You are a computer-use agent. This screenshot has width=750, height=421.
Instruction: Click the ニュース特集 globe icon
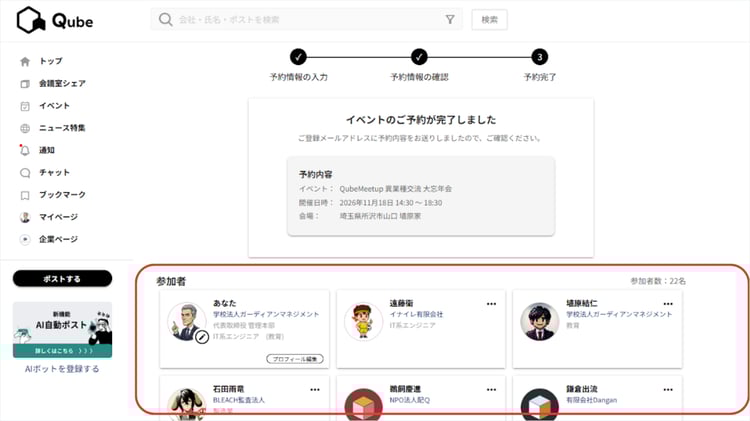click(25, 128)
